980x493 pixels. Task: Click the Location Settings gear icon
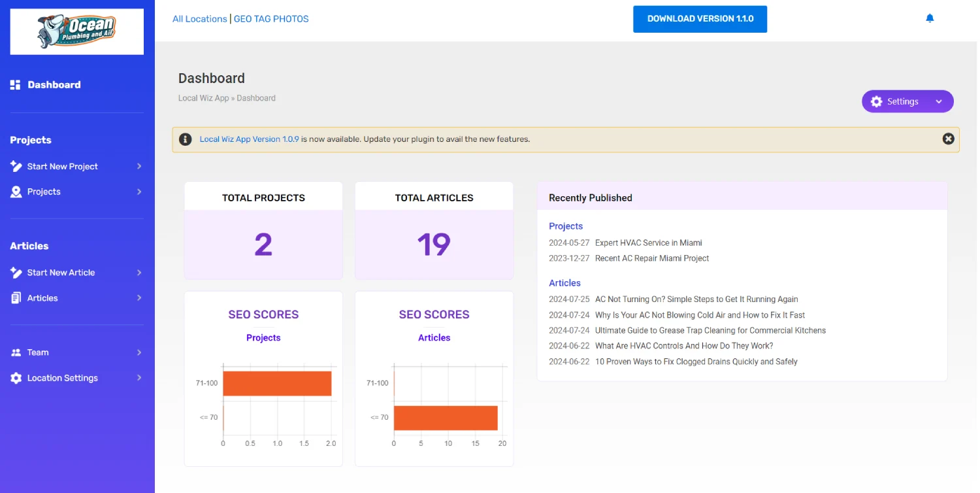16,378
